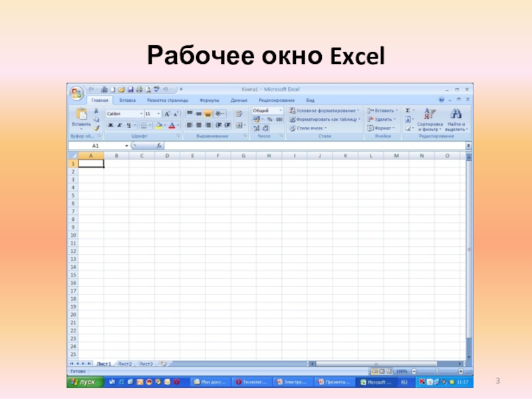The height and width of the screenshot is (399, 532).
Task: Switch to the Рецензирование tab
Action: tap(277, 100)
